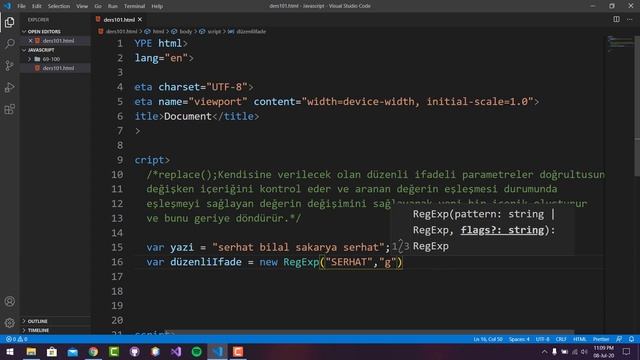Open Spotify from taskbar
This screenshot has width=640, height=360.
tap(197, 351)
